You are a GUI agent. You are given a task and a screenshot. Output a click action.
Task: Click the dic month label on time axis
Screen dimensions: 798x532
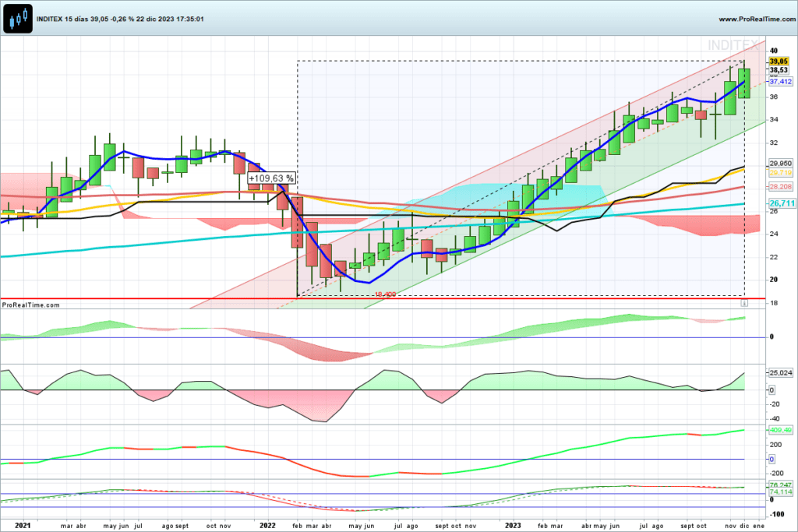pos(744,526)
